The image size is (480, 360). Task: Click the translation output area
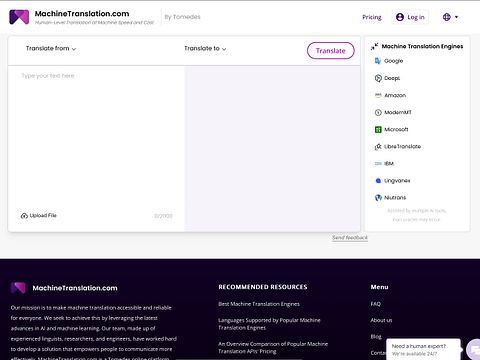(272, 148)
